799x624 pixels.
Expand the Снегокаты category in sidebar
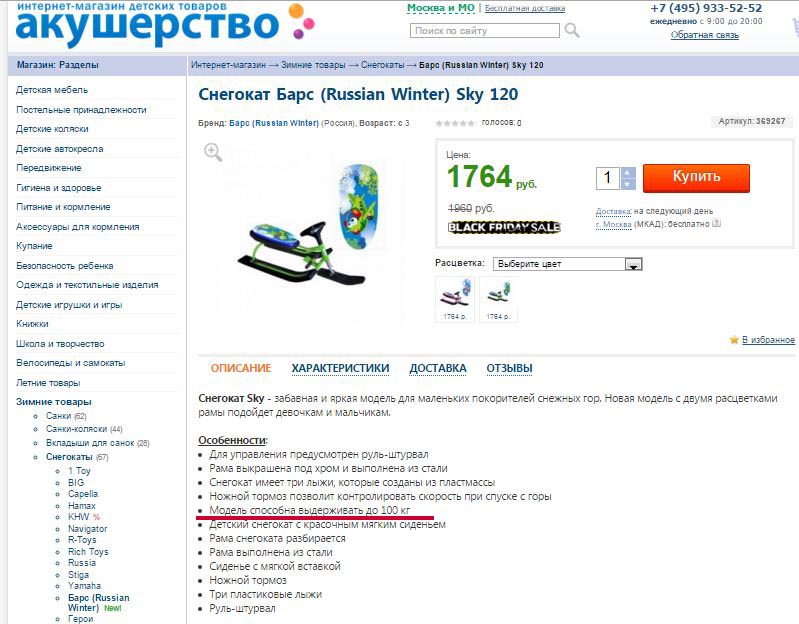coord(69,457)
